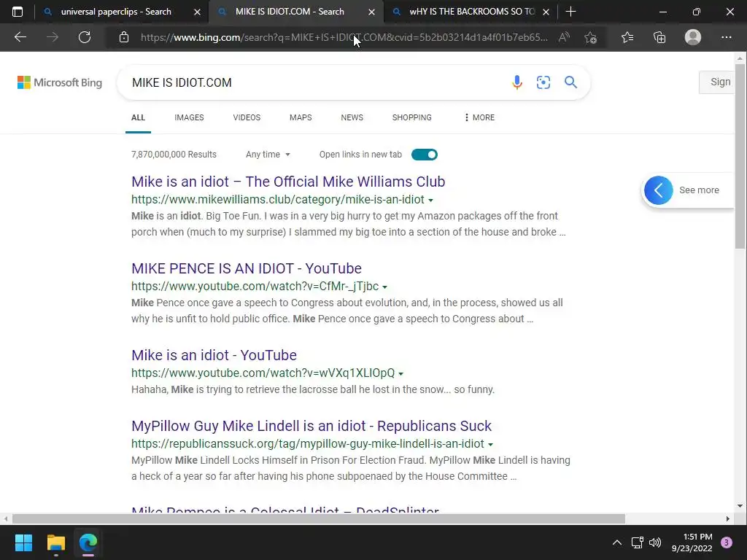
Task: Click in the Bing search box
Action: point(314,82)
